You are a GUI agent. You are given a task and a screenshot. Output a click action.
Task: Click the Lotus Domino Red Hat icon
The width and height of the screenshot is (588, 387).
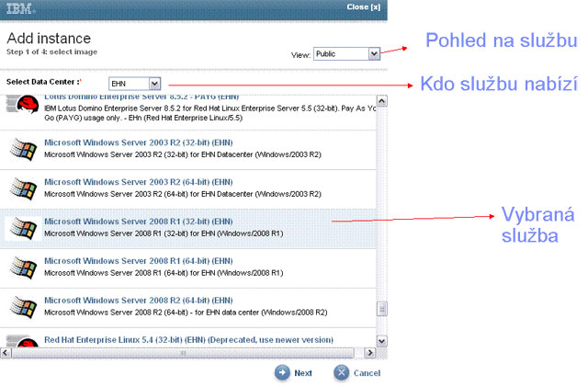click(x=23, y=104)
